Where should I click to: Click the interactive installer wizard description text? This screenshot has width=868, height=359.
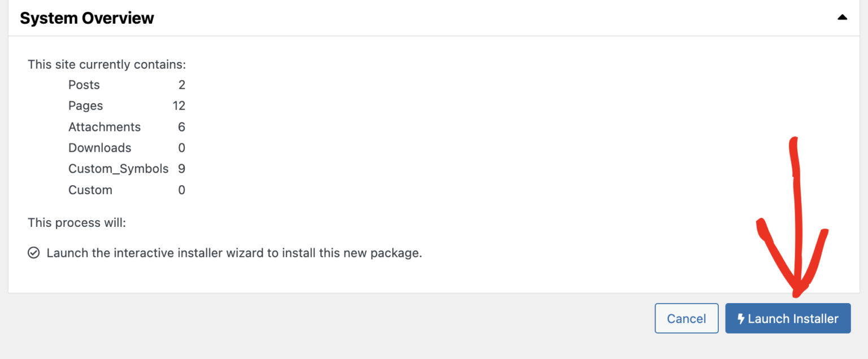click(x=234, y=253)
